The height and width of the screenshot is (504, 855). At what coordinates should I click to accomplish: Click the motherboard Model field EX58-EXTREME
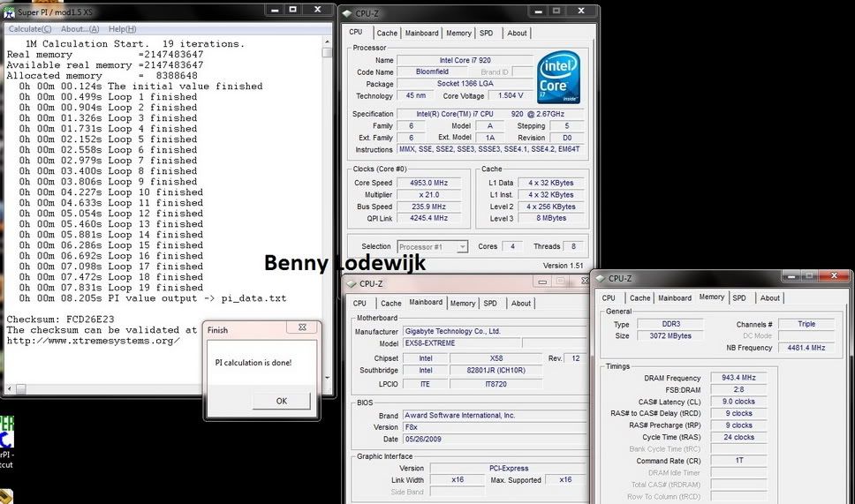(x=461, y=344)
